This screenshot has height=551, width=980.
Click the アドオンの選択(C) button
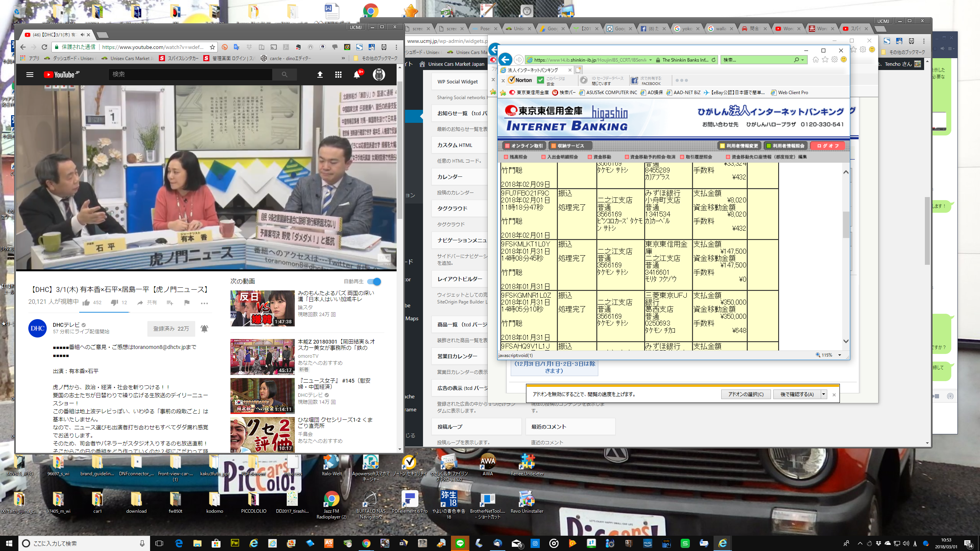click(x=746, y=394)
